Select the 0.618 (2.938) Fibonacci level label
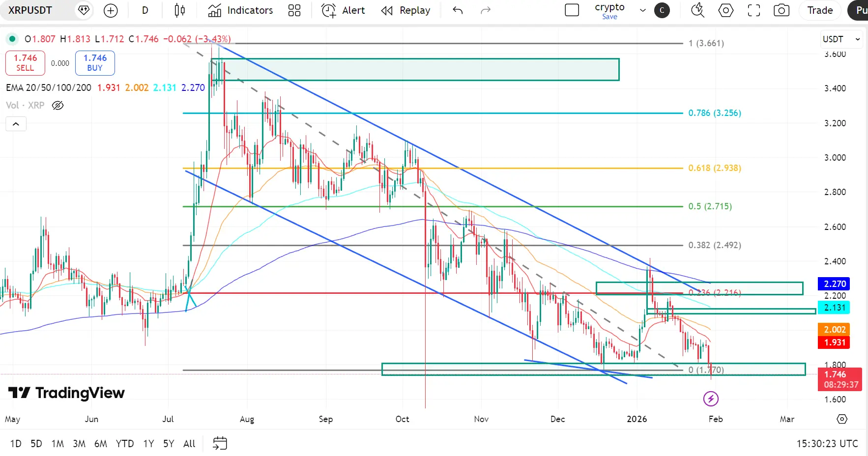The height and width of the screenshot is (456, 868). tap(715, 168)
